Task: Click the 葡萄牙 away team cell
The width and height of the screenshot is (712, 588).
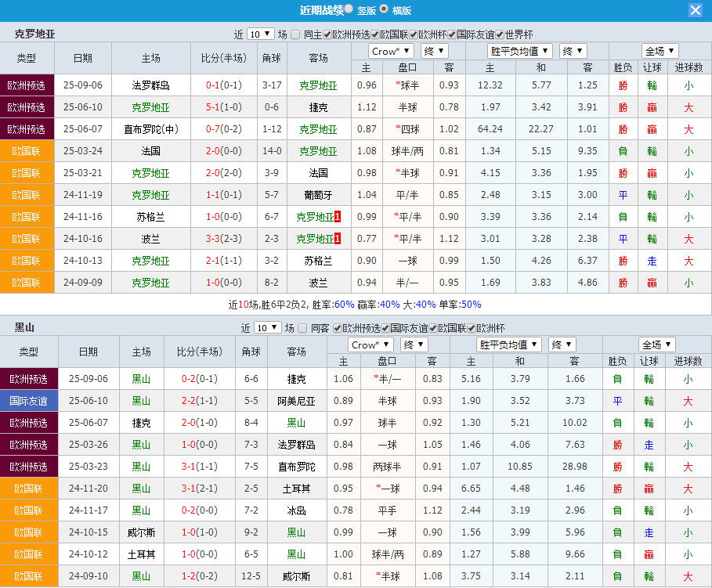Action: tap(317, 195)
